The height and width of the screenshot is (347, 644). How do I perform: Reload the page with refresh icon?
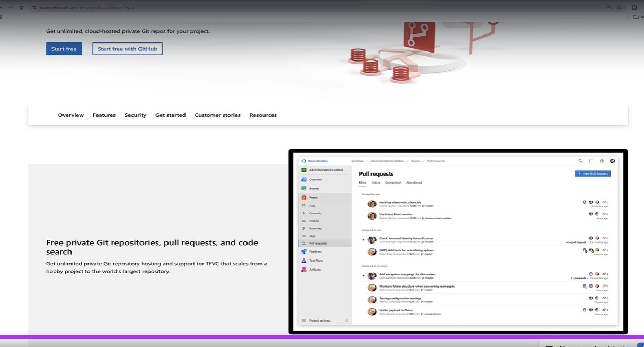click(x=21, y=7)
